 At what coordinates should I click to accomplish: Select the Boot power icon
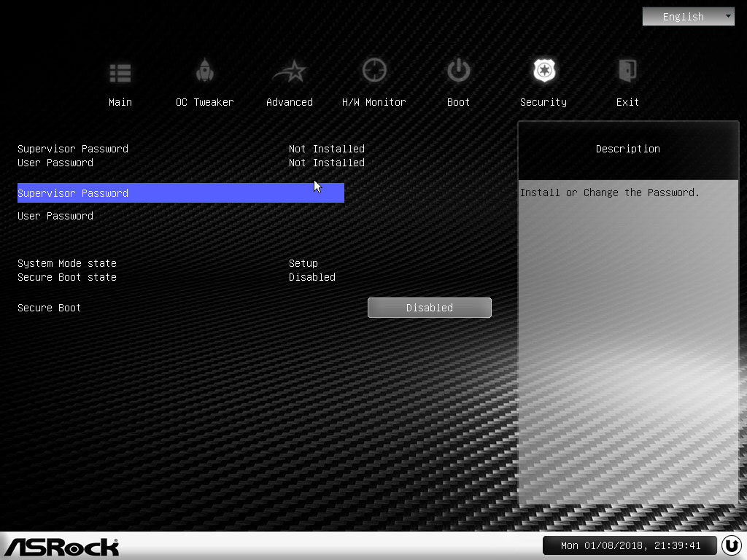click(459, 71)
